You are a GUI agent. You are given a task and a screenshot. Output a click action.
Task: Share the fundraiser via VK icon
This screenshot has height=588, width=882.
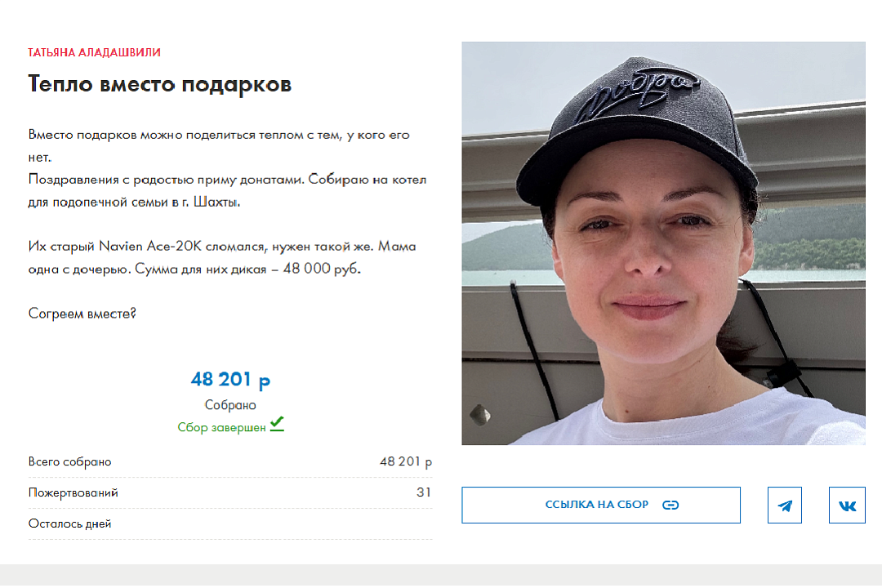(847, 506)
